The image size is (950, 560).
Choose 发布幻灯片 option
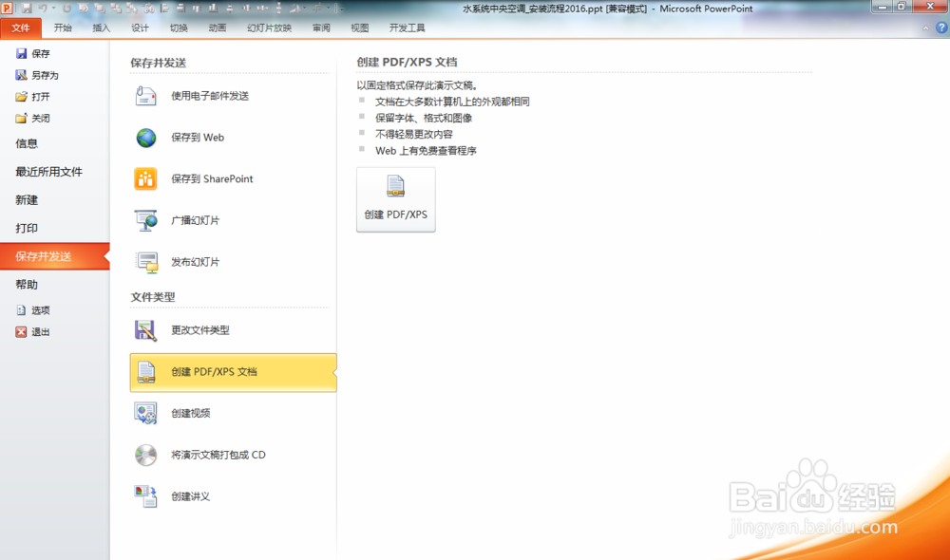pos(233,262)
